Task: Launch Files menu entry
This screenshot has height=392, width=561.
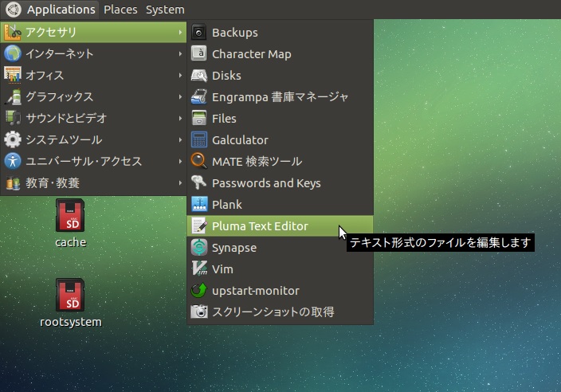Action: tap(280, 119)
